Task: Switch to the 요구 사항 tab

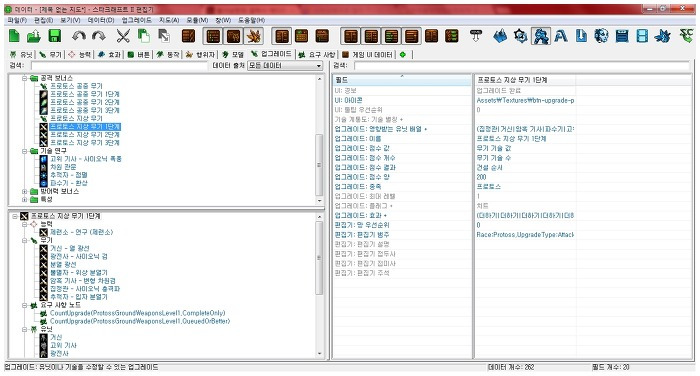Action: click(x=317, y=54)
